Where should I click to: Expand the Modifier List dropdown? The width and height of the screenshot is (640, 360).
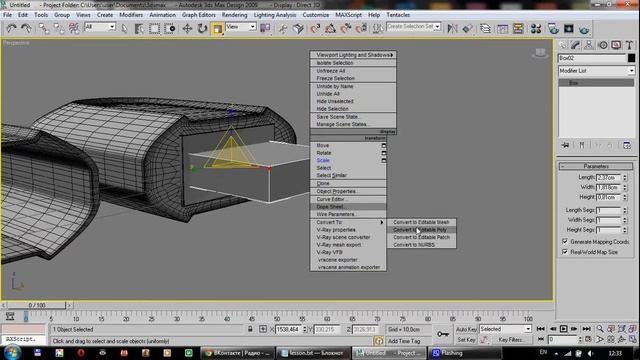click(596, 71)
